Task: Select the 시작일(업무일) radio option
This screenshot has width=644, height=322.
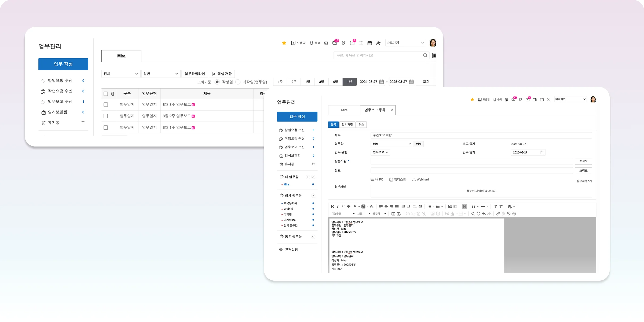Action: (238, 82)
